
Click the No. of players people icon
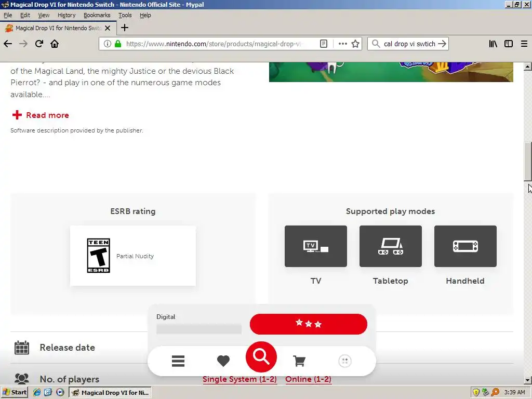(22, 379)
